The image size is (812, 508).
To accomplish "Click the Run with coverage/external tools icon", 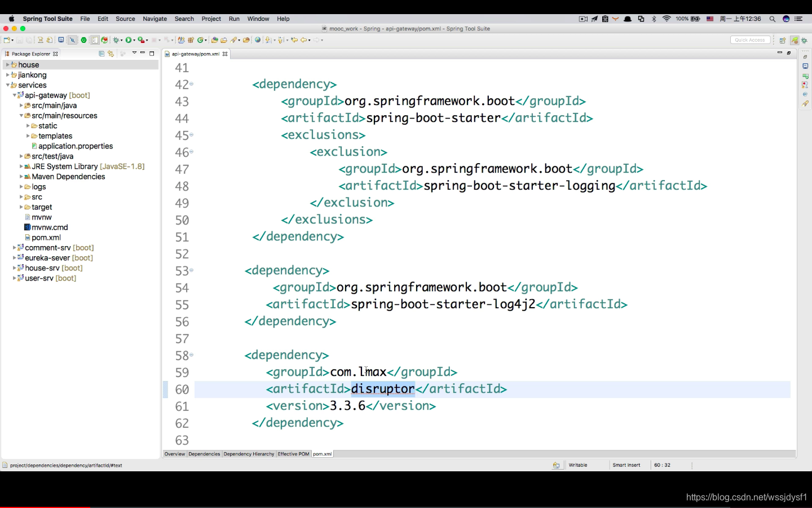I will (x=141, y=40).
